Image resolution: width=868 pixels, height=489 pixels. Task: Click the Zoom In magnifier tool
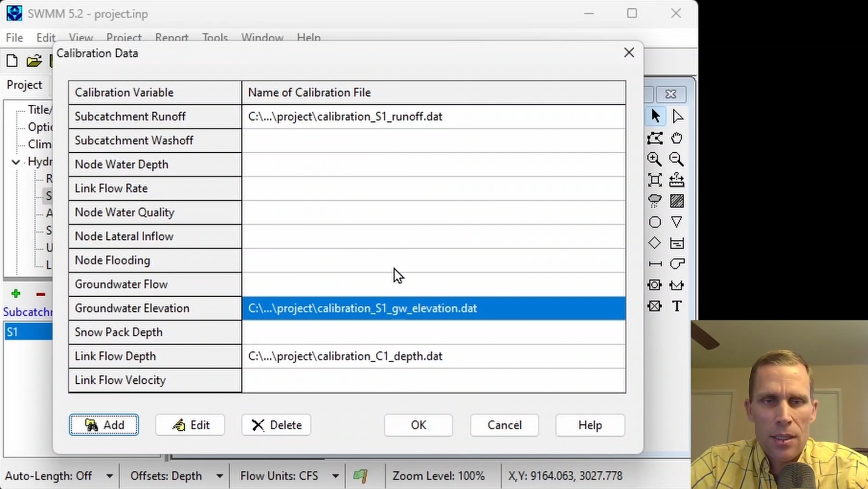click(654, 159)
